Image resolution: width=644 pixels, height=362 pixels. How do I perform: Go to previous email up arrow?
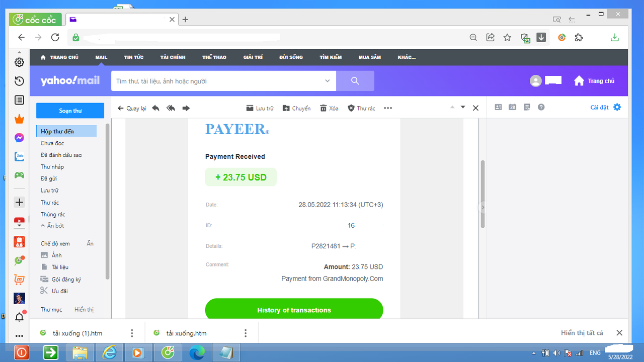coord(451,107)
